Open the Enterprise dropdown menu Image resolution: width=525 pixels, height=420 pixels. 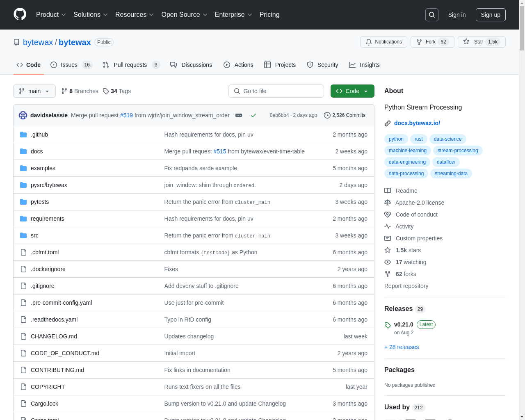tap(233, 15)
